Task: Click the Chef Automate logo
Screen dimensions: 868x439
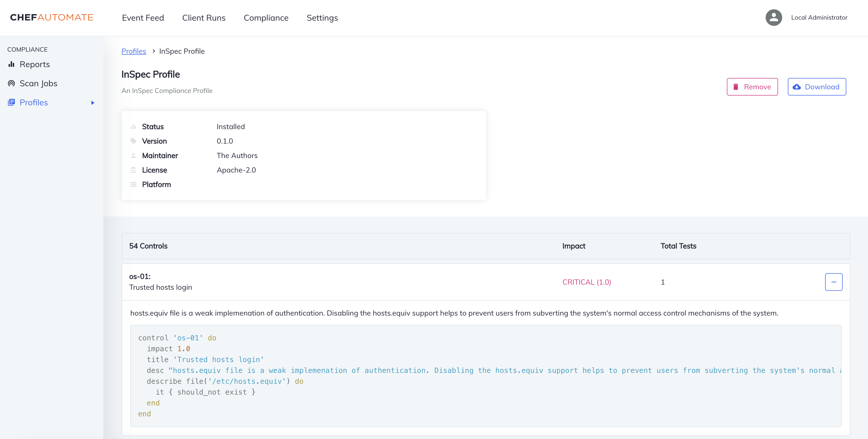Action: click(x=51, y=18)
